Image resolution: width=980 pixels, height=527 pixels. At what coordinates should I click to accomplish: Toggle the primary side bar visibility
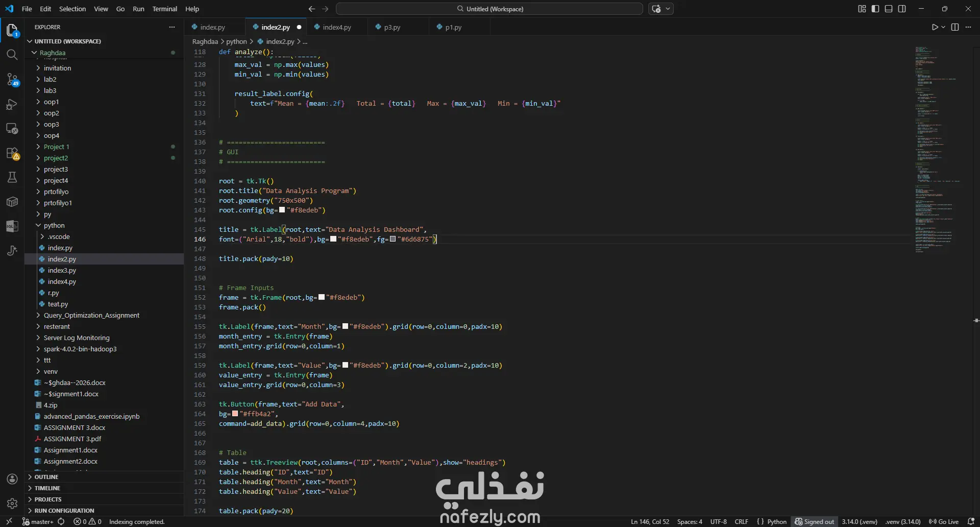[875, 9]
